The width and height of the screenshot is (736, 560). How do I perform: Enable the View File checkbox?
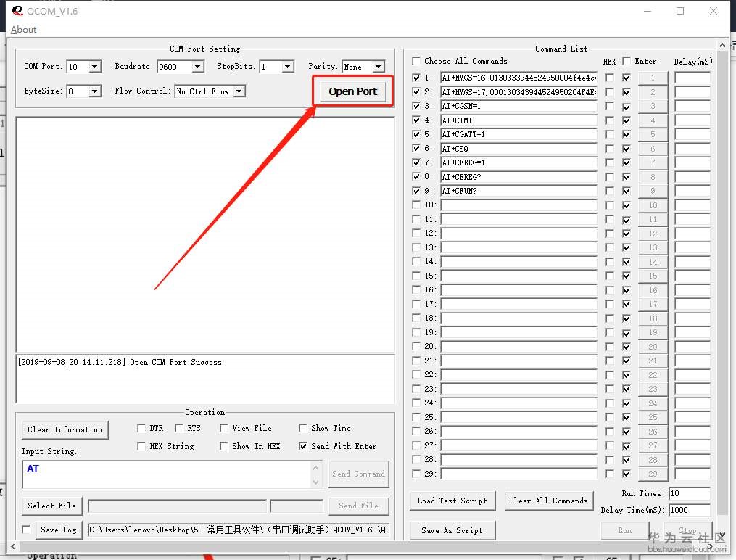click(x=224, y=428)
